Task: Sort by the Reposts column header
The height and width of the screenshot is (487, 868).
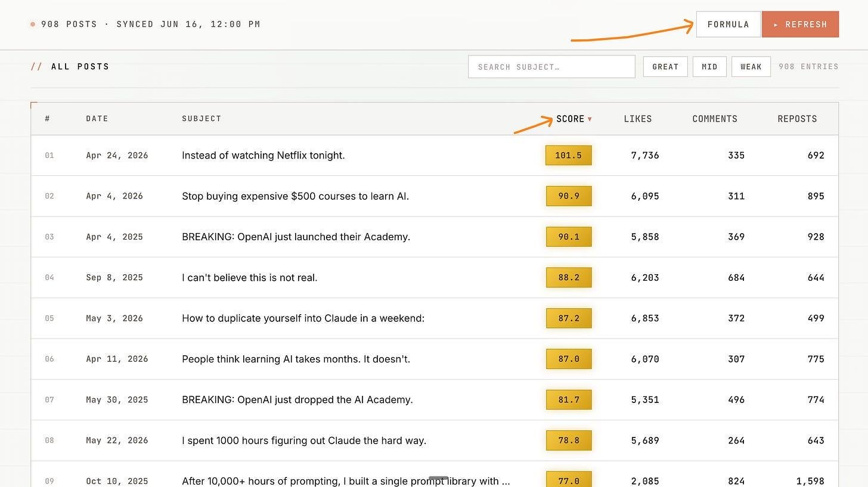Action: pos(797,119)
